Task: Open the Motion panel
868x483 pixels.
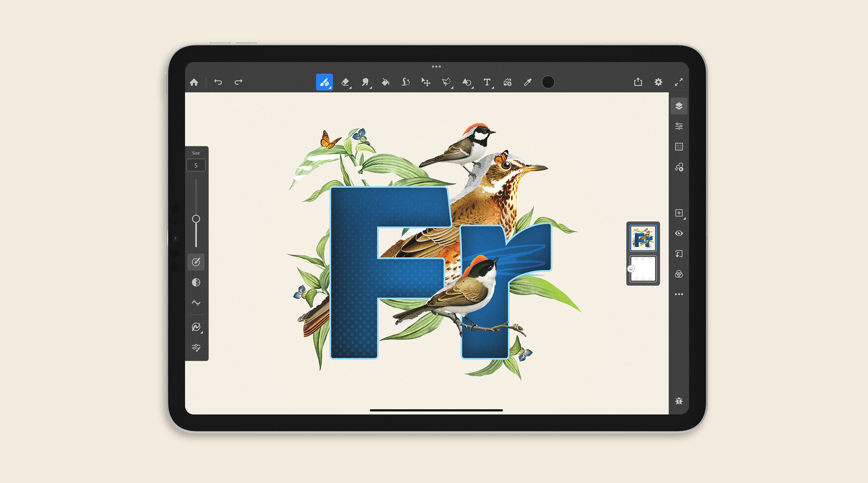Action: tap(679, 167)
